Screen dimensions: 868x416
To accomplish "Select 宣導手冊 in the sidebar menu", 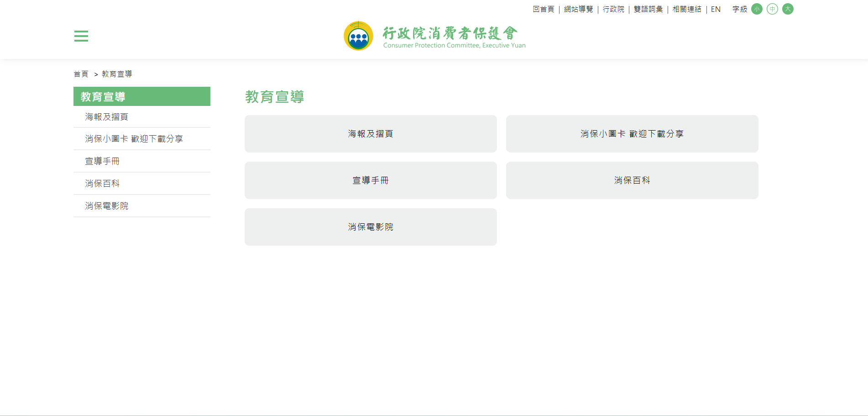I will coord(102,161).
